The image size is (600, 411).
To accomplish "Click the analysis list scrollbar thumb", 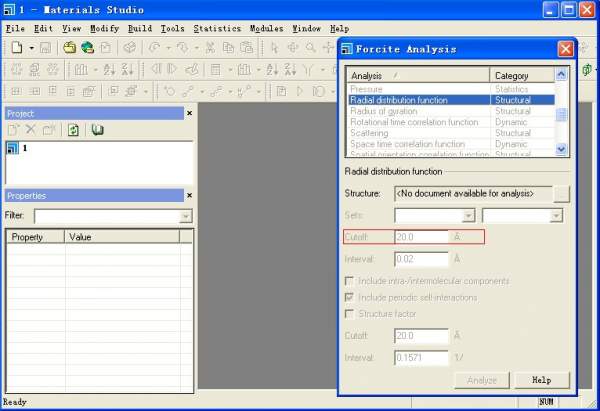I will pyautogui.click(x=561, y=114).
